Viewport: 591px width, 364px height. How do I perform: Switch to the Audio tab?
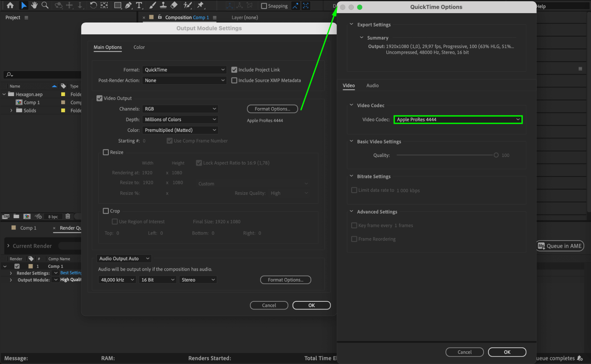(372, 85)
